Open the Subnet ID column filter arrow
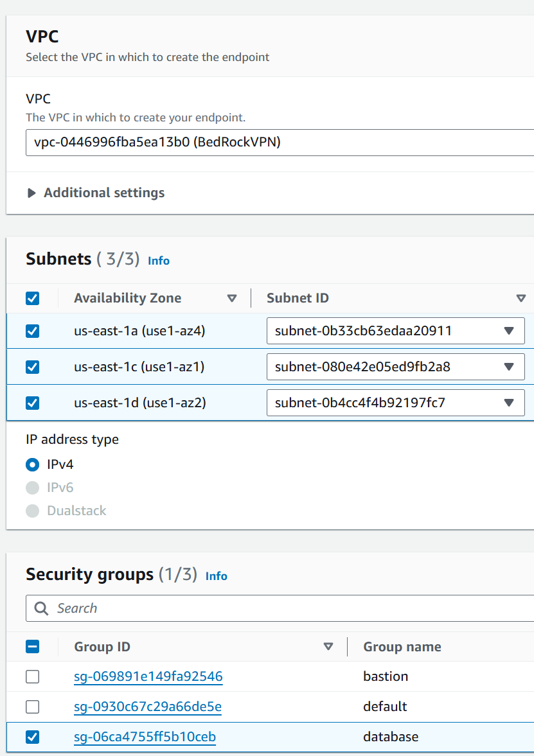The height and width of the screenshot is (756, 534). pyautogui.click(x=521, y=298)
